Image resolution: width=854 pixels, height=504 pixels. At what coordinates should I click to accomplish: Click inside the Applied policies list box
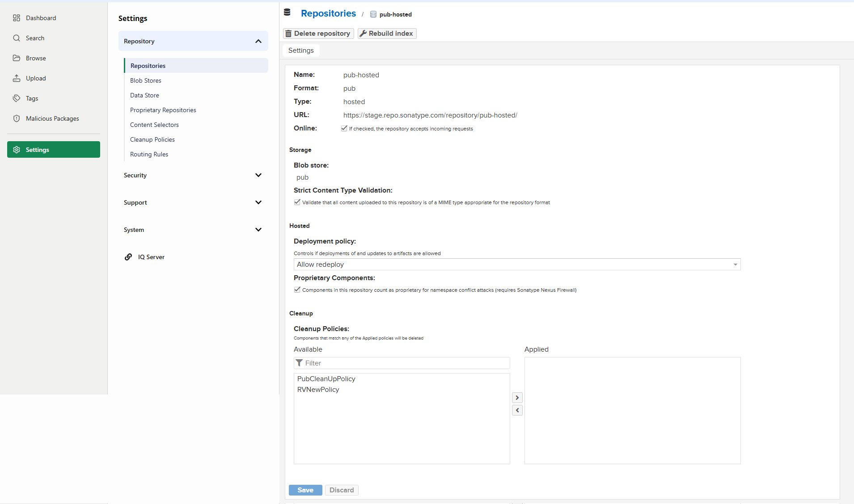coord(632,410)
